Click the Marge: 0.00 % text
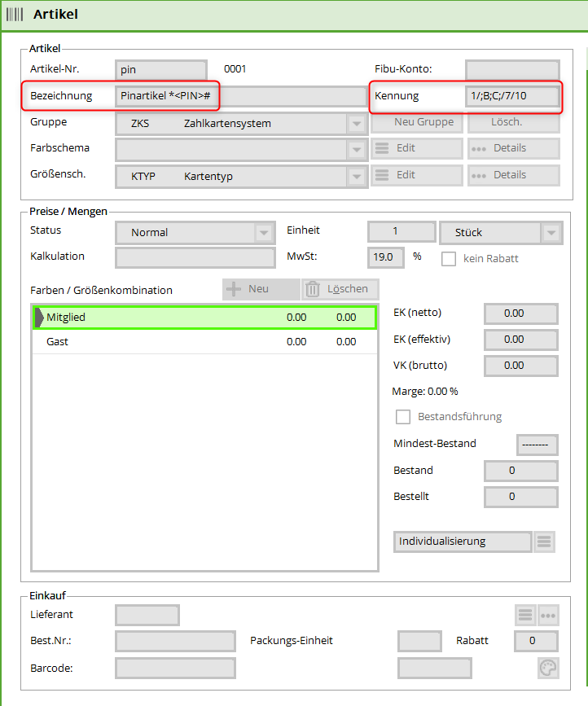Viewport: 588px width, 706px height. [x=425, y=391]
